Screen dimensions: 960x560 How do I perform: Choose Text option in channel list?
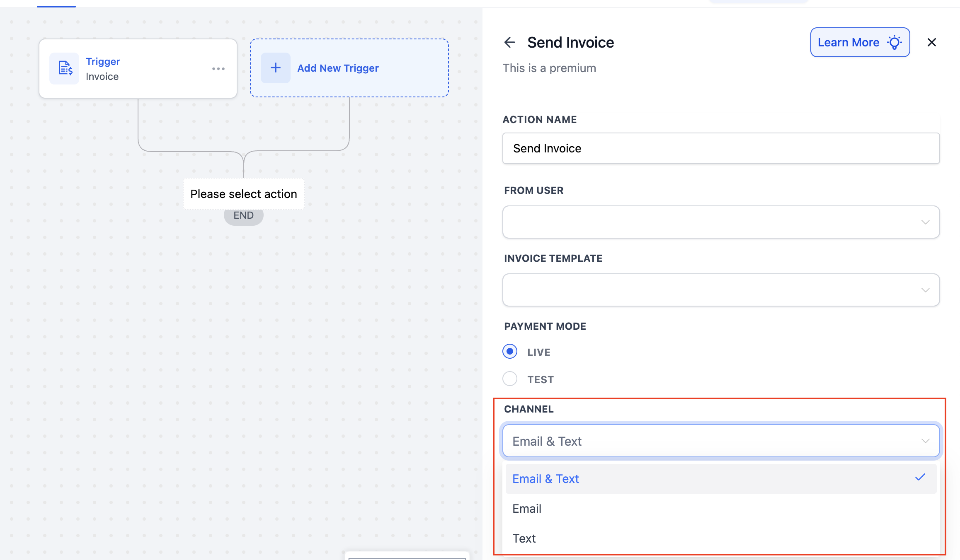524,538
